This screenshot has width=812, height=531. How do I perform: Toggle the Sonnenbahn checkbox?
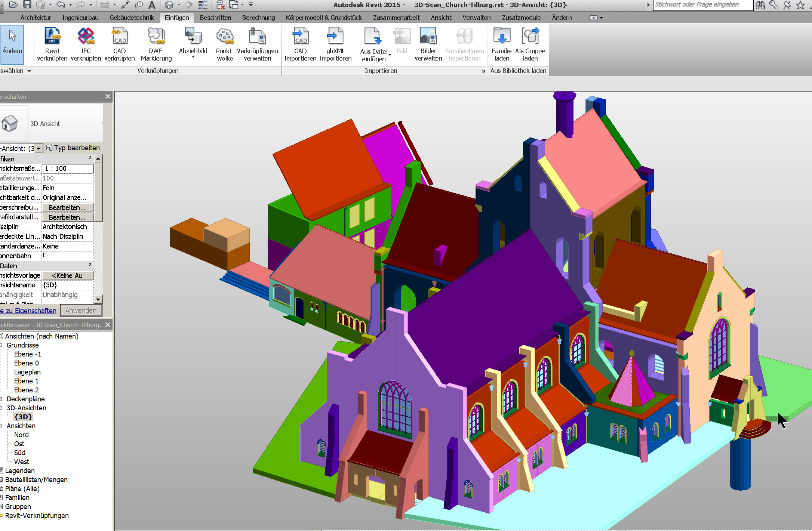(x=47, y=256)
